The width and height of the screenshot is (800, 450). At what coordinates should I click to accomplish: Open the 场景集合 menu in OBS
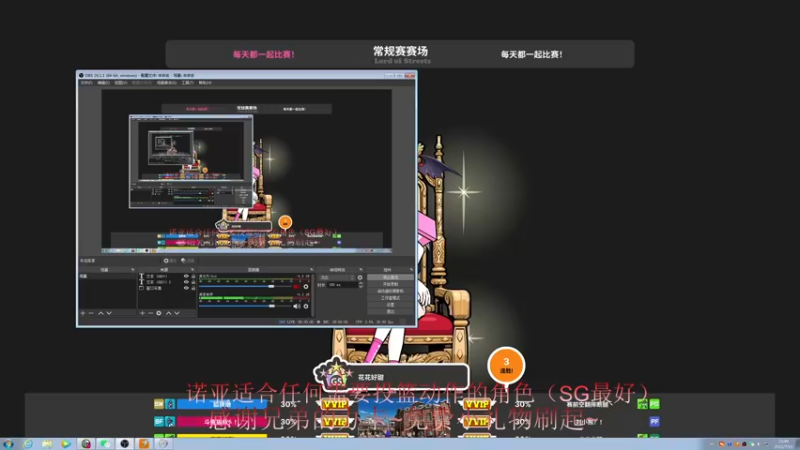[x=166, y=83]
